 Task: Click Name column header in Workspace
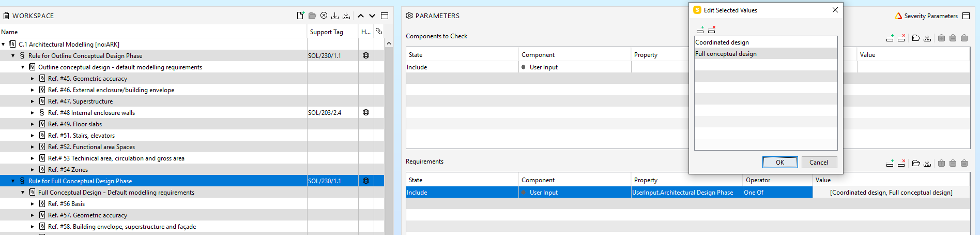(154, 32)
